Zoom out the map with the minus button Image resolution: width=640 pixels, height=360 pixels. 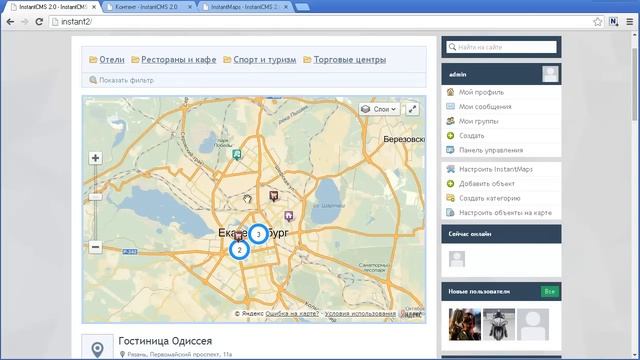95,247
